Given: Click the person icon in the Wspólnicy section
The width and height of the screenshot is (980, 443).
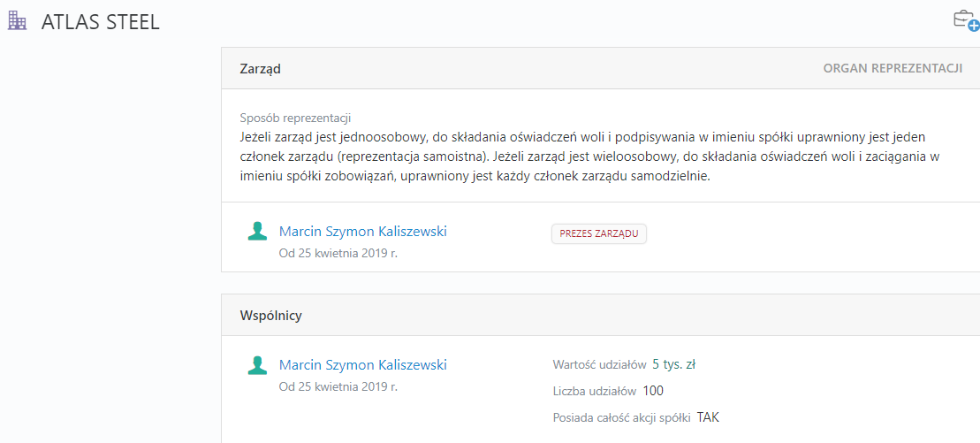Looking at the screenshot, I should (257, 365).
